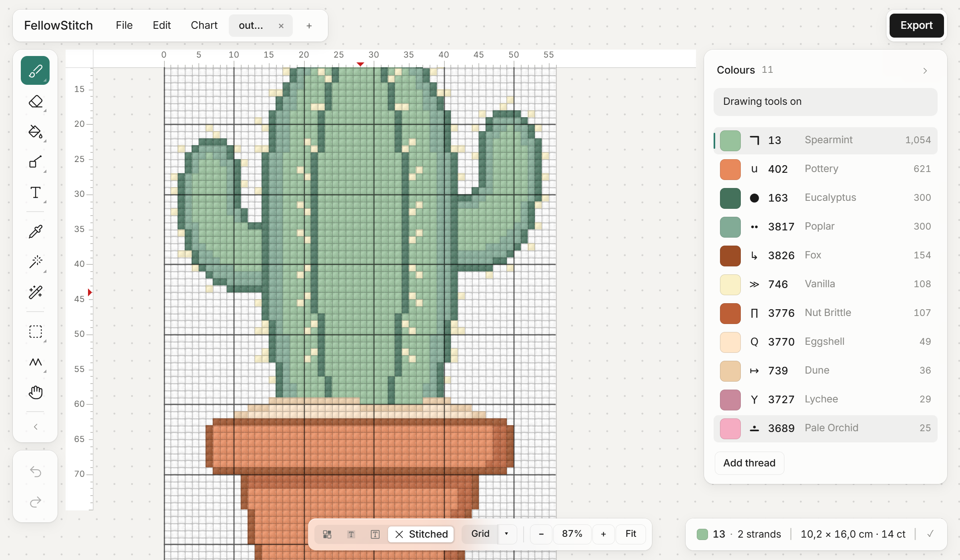Select the Pale Orchid pink swatch
Image resolution: width=960 pixels, height=560 pixels.
730,429
